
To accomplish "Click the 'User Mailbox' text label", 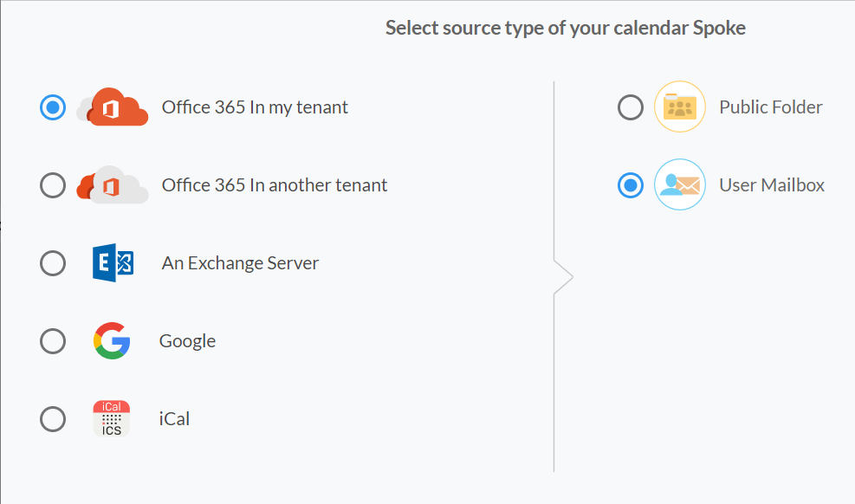I will [x=772, y=185].
